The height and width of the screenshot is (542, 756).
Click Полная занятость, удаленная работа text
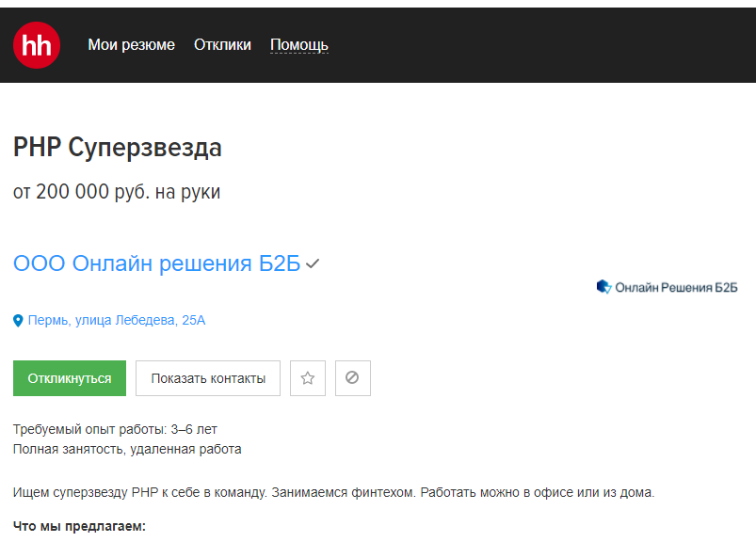click(x=127, y=449)
